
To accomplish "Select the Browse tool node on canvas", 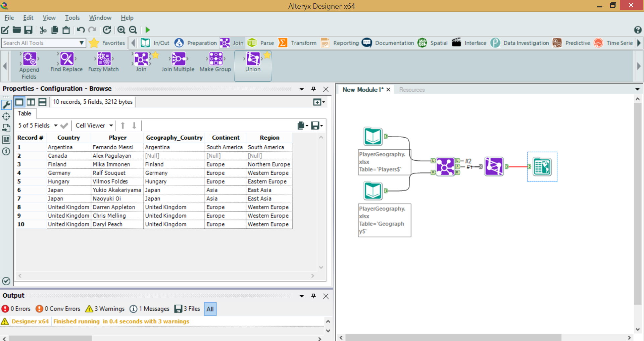I will click(x=542, y=167).
